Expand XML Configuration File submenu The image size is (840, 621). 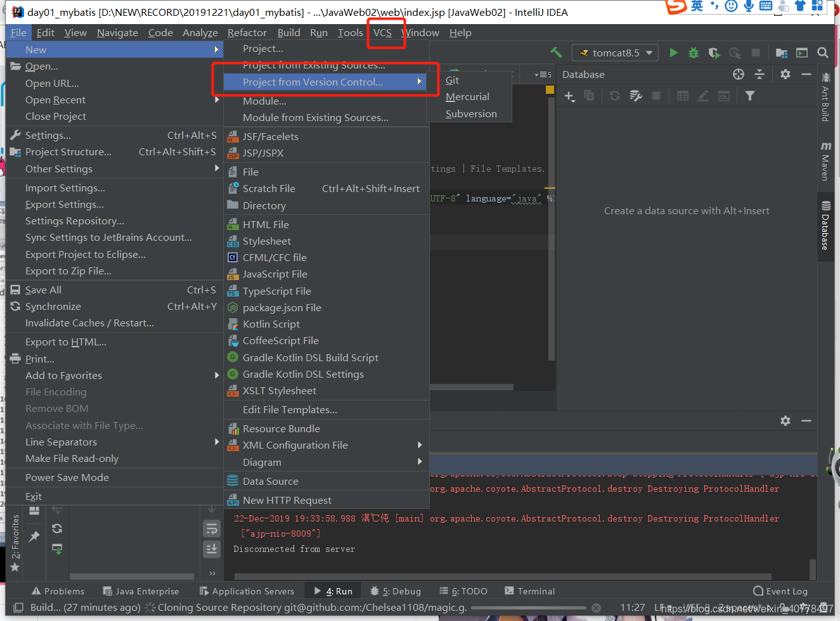(420, 445)
